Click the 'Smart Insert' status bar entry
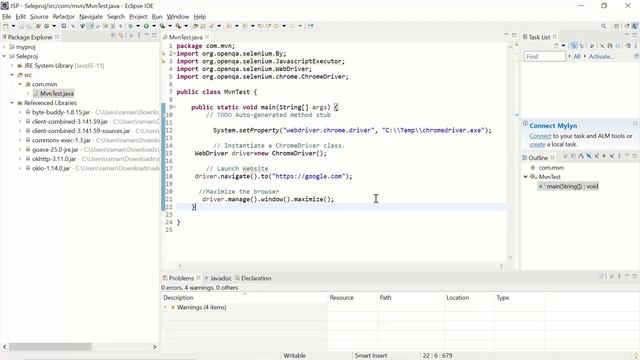Image resolution: width=640 pixels, height=360 pixels. [371, 356]
